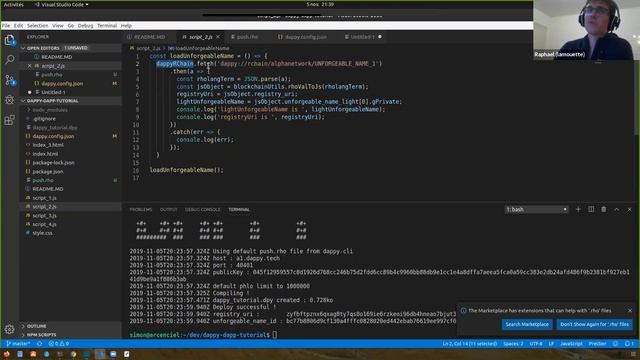This screenshot has height=360, width=640.
Task: Open the Terminal menu
Action: tap(107, 25)
